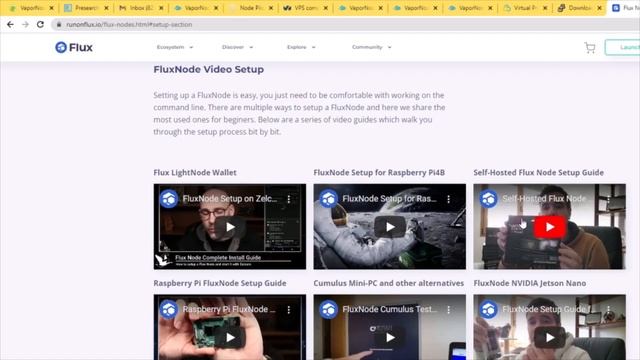Click channel avatar on Raspberry Pi FluxNode video
The height and width of the screenshot is (360, 640).
(169, 310)
